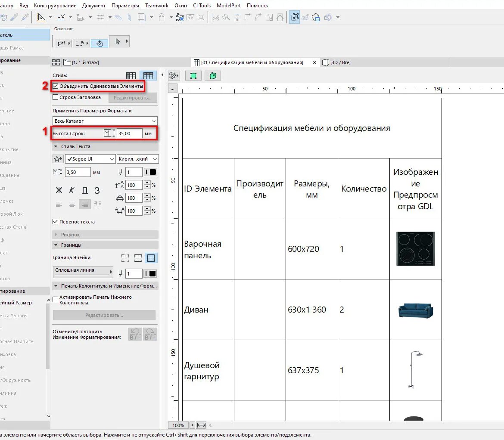Open the Teamwork menu
This screenshot has height=440, width=504.
pos(156,5)
